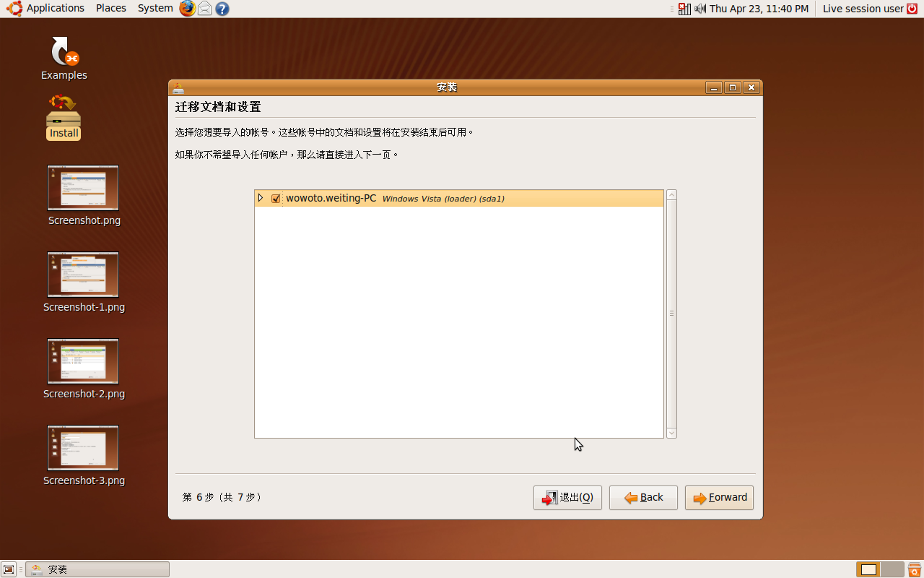Screen dimensions: 924x578
Task: Open the Evolution mail launcher icon
Action: 205,9
